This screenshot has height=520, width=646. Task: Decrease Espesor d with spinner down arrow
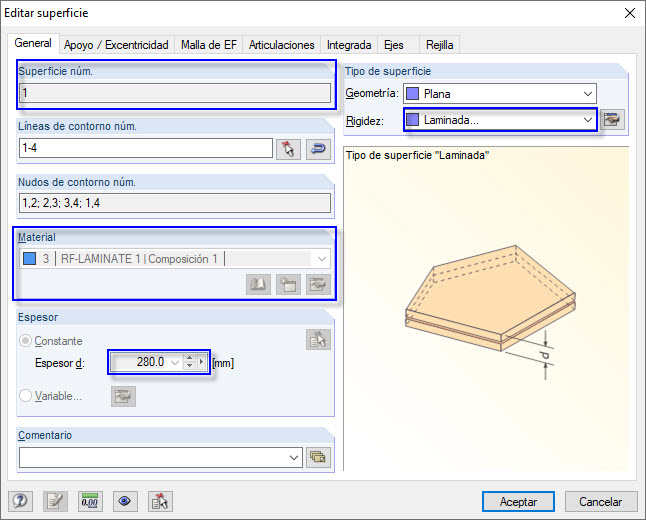[x=189, y=366]
